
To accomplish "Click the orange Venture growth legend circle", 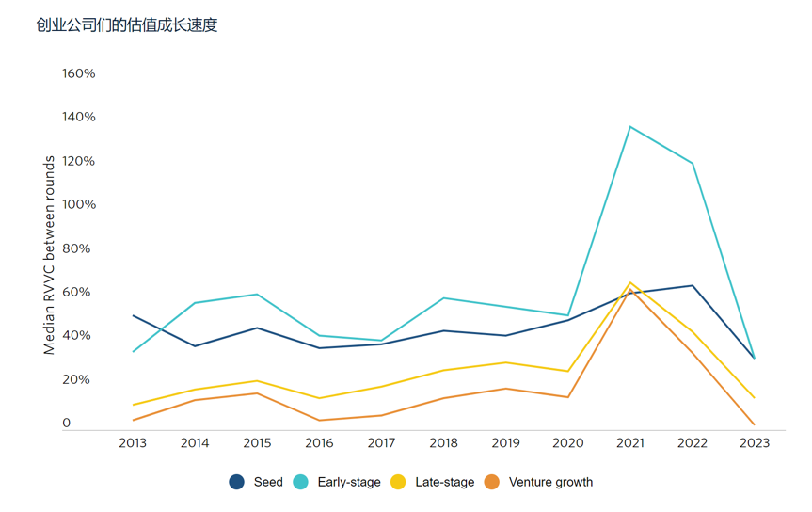I will pyautogui.click(x=492, y=482).
